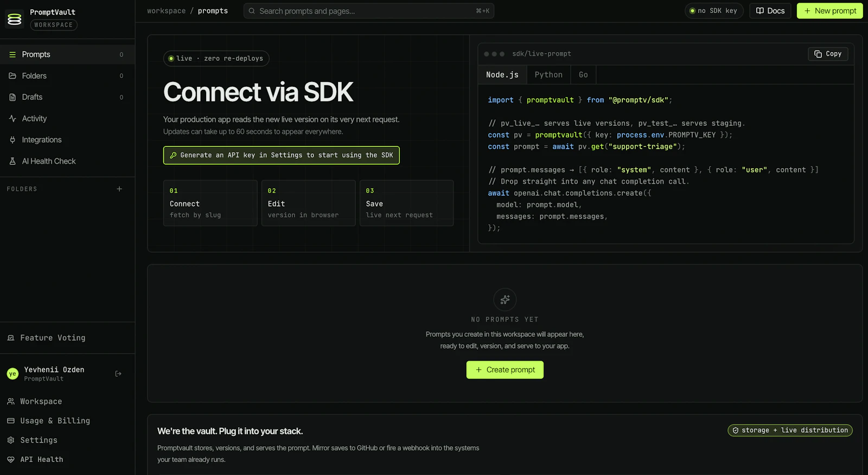Switch to the Node.js tab
868x475 pixels.
point(502,75)
